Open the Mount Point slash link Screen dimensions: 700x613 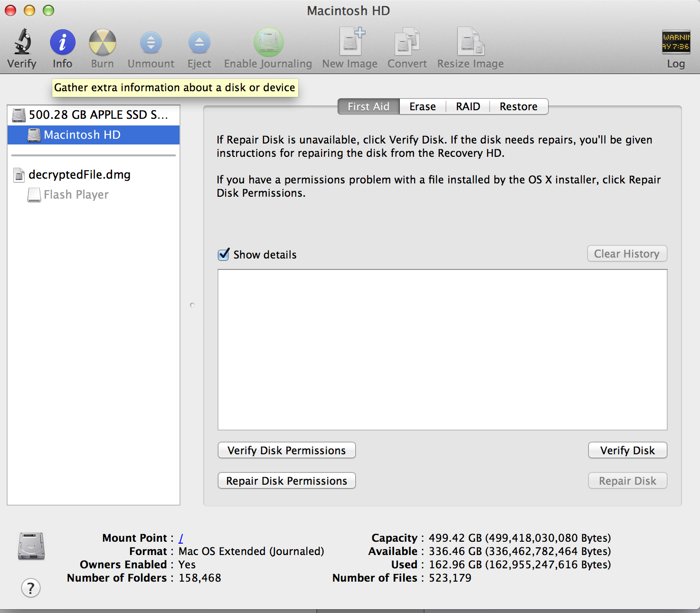(181, 538)
